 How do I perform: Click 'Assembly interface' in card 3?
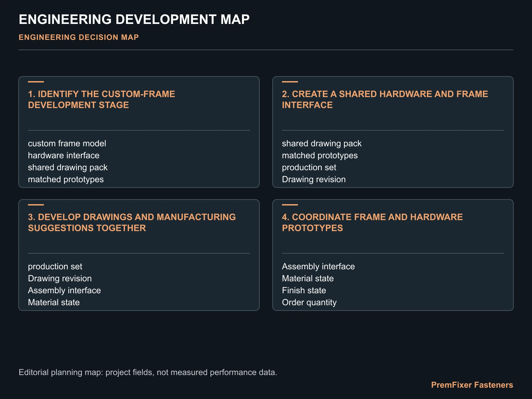tap(65, 290)
